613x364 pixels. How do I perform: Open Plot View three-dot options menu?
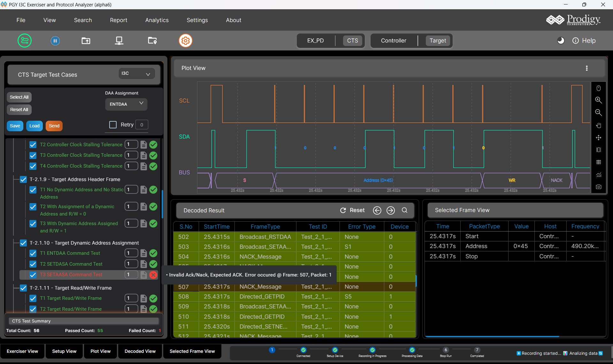pyautogui.click(x=586, y=68)
